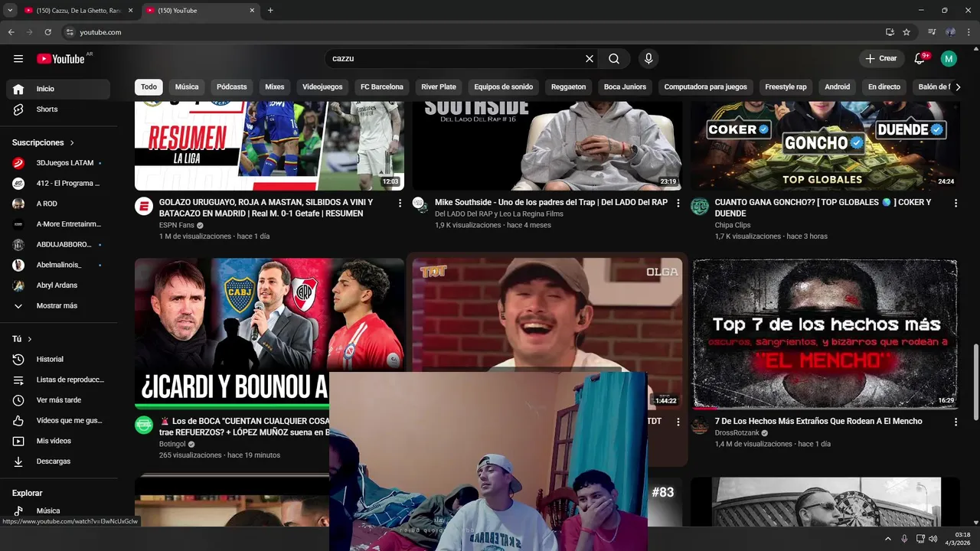Click Botingol channel avatar

click(144, 425)
